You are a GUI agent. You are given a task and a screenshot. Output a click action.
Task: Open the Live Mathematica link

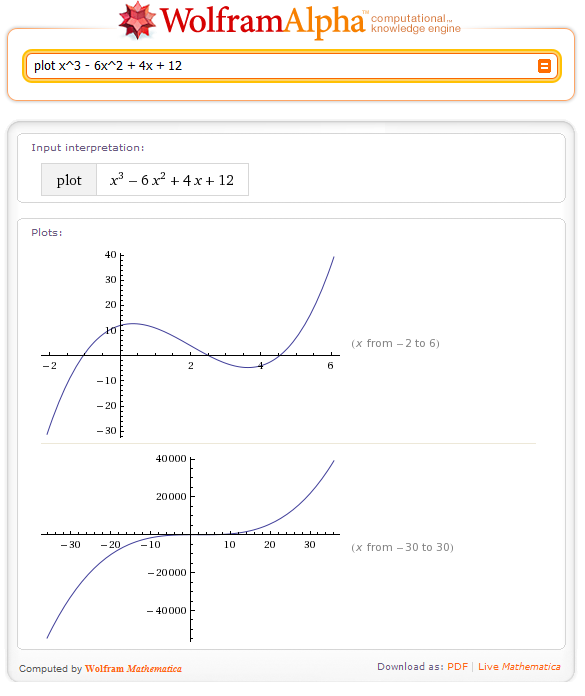pos(519,667)
